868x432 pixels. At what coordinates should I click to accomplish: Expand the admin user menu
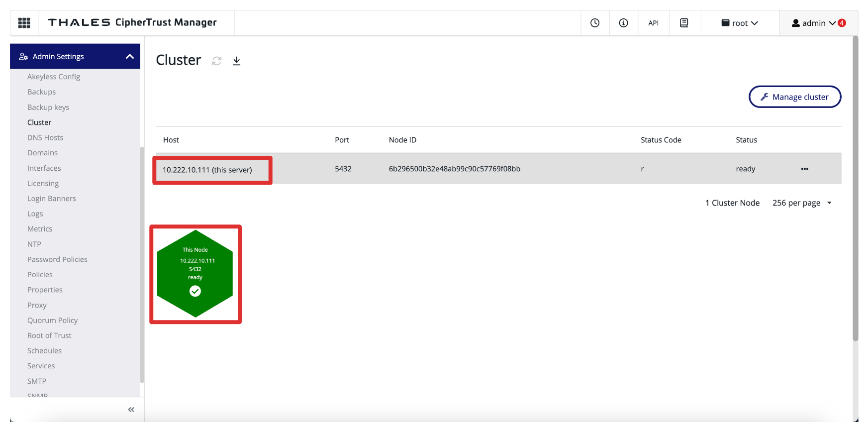(818, 23)
